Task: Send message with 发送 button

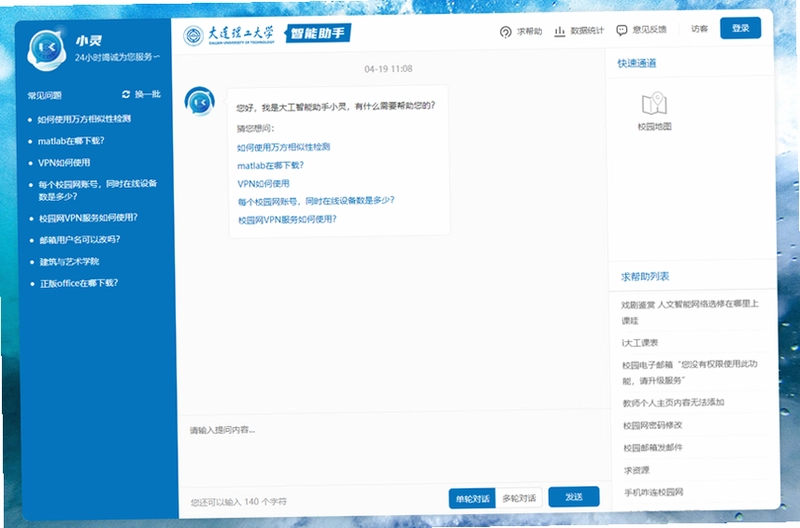Action: pos(574,497)
